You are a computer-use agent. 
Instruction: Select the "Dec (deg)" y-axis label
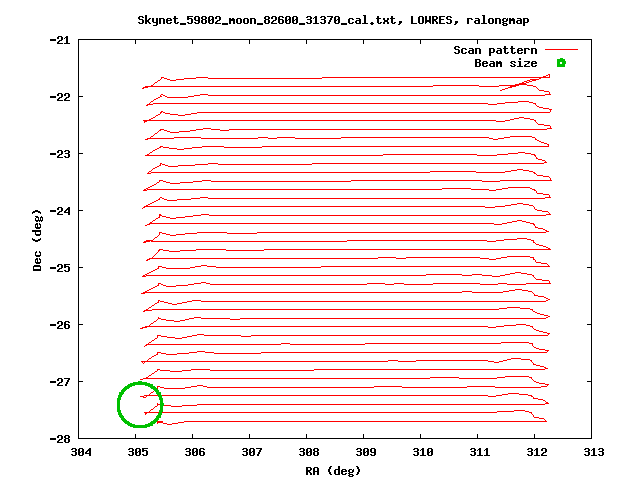point(37,240)
